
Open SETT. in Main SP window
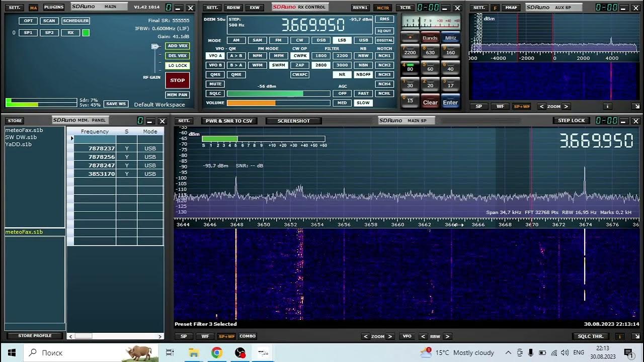click(184, 121)
